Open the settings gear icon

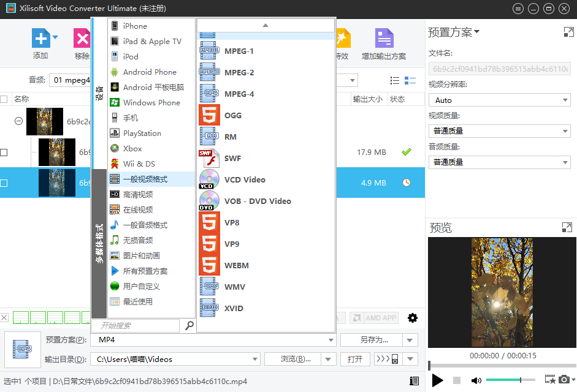(x=412, y=318)
